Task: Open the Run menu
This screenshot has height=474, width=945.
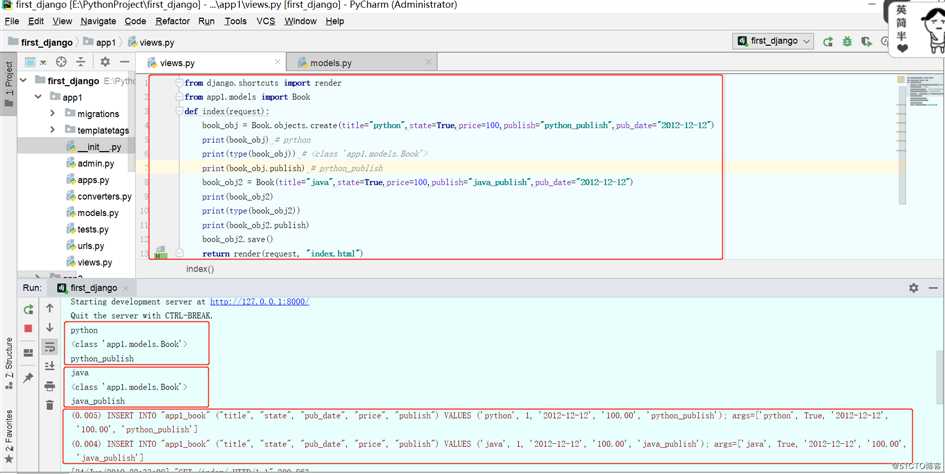Action: click(x=207, y=21)
